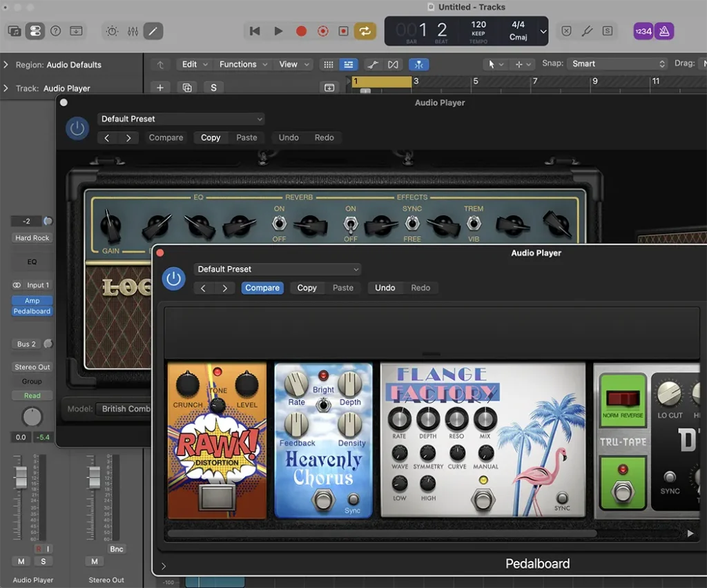
Task: Open the Functions menu
Action: [x=243, y=64]
